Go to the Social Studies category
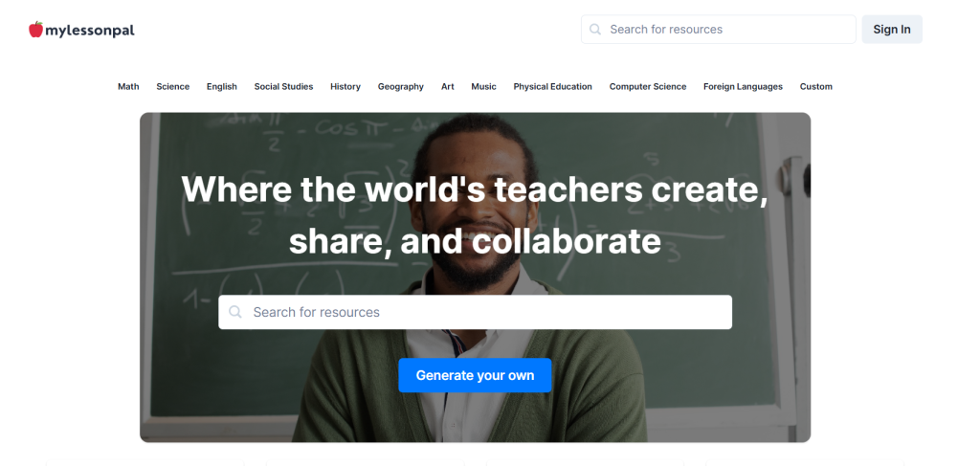Viewport: 980px width, 466px height. [283, 87]
